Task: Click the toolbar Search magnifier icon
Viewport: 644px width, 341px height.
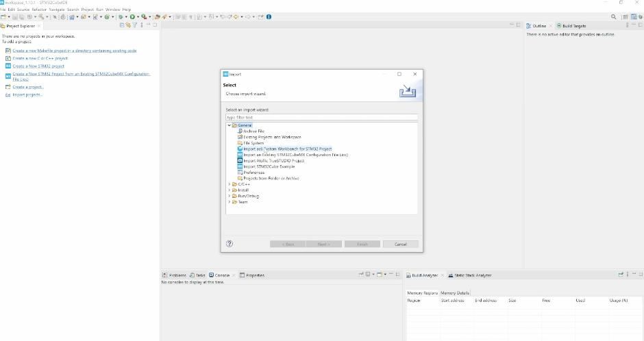Action: pos(614,17)
